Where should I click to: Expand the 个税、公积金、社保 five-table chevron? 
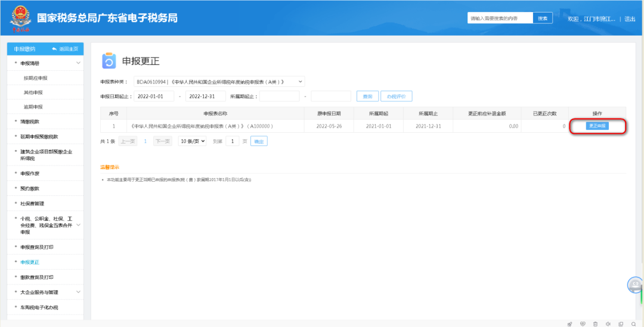(78, 225)
